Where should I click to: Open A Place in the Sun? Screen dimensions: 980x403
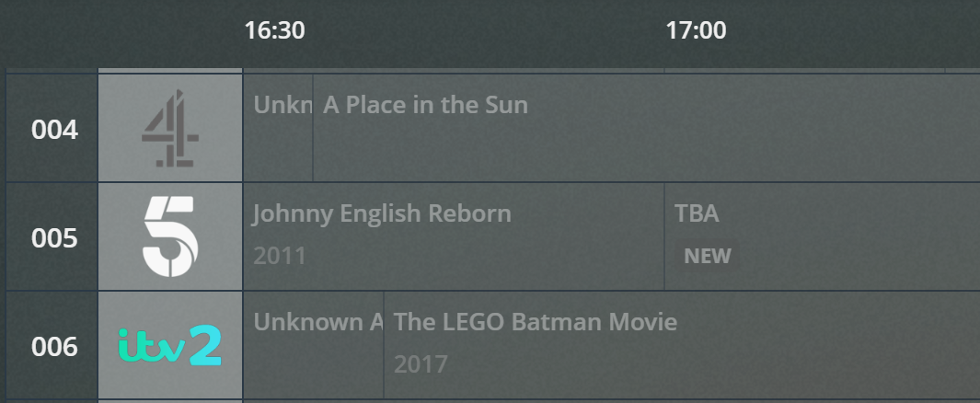[425, 105]
